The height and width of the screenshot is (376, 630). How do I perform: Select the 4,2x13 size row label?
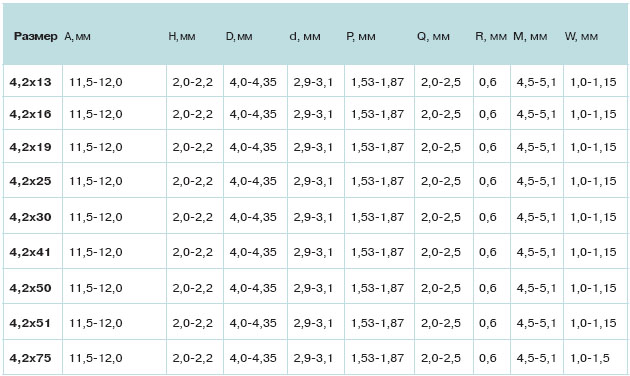click(x=31, y=82)
